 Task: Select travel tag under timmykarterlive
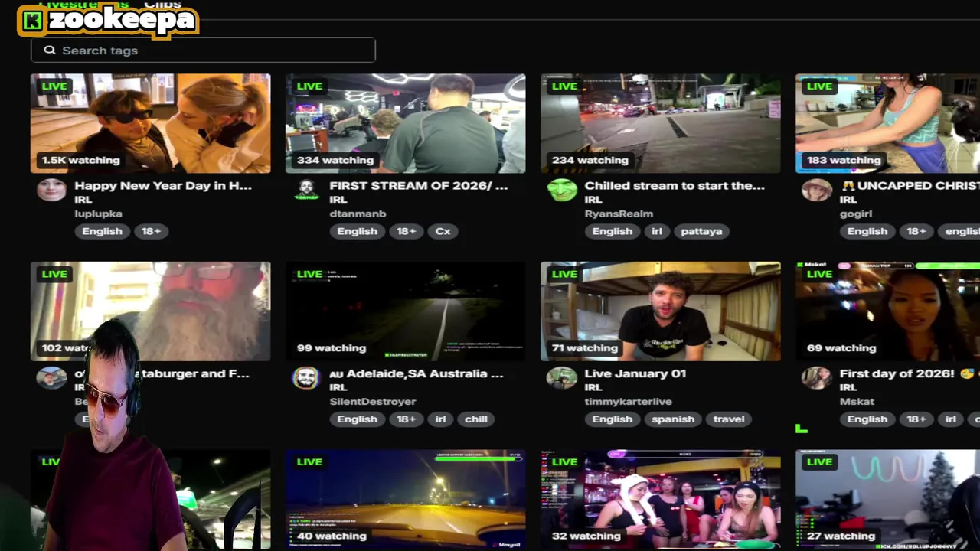coord(728,419)
